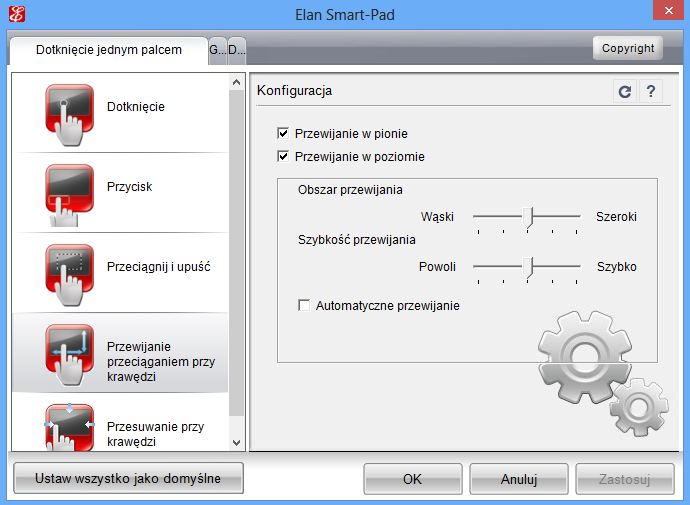Click the Szybkość przewijania slider handle
The image size is (690, 505).
pos(528,268)
